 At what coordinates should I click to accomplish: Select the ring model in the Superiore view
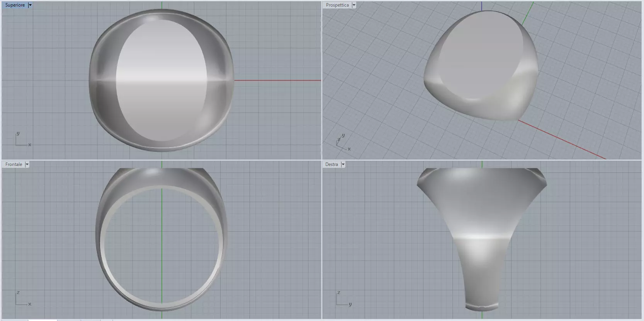coord(161,80)
